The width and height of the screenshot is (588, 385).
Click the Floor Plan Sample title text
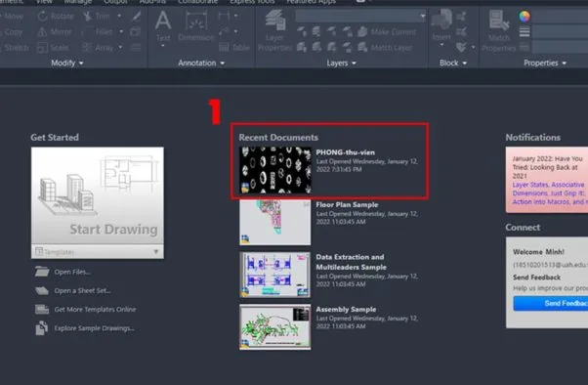point(347,205)
